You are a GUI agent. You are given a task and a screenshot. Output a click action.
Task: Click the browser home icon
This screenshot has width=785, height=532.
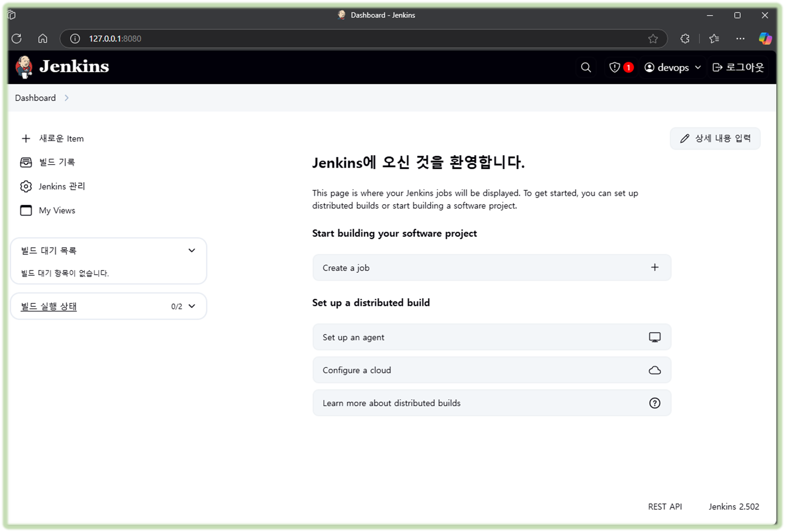(x=43, y=39)
